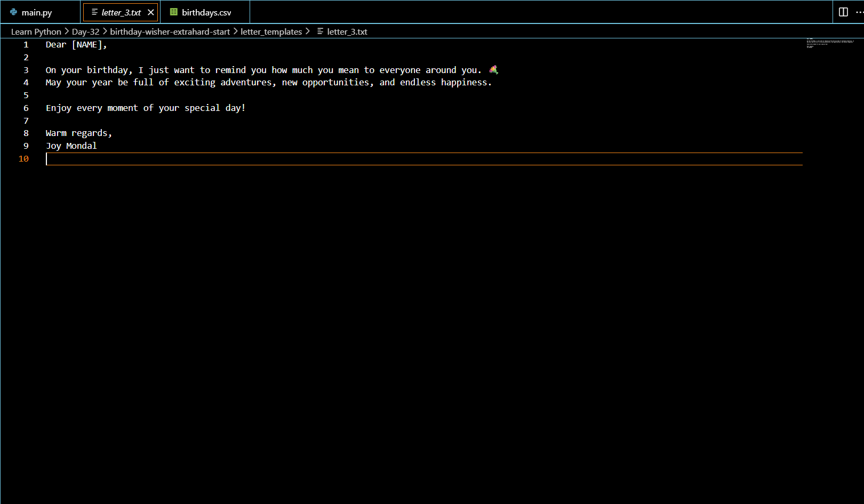The image size is (864, 504).
Task: Open the letter_templates breadcrumb dropdown
Action: 271,31
